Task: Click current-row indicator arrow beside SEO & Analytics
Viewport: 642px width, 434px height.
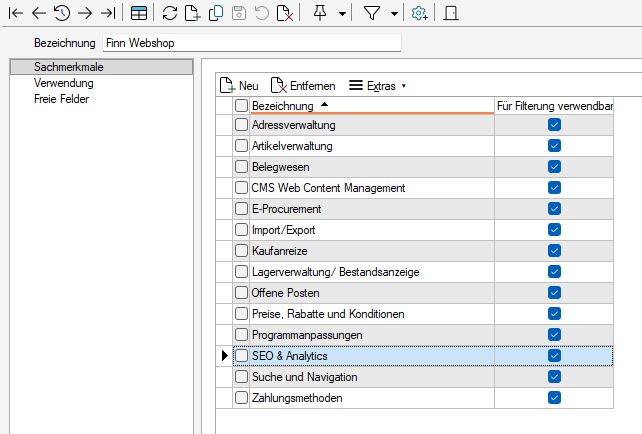Action: (x=224, y=355)
